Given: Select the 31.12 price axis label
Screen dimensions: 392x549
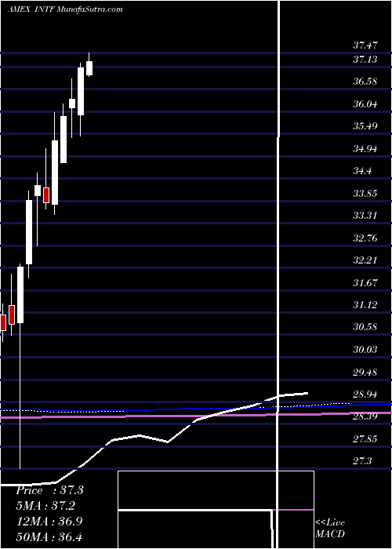Looking at the screenshot, I should 365,305.
